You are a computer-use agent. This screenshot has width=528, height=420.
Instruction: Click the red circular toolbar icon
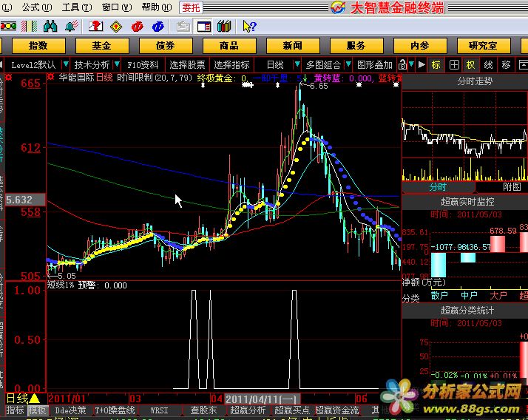[x=138, y=27]
